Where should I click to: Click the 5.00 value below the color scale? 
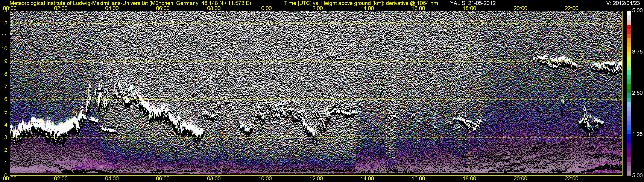638,176
